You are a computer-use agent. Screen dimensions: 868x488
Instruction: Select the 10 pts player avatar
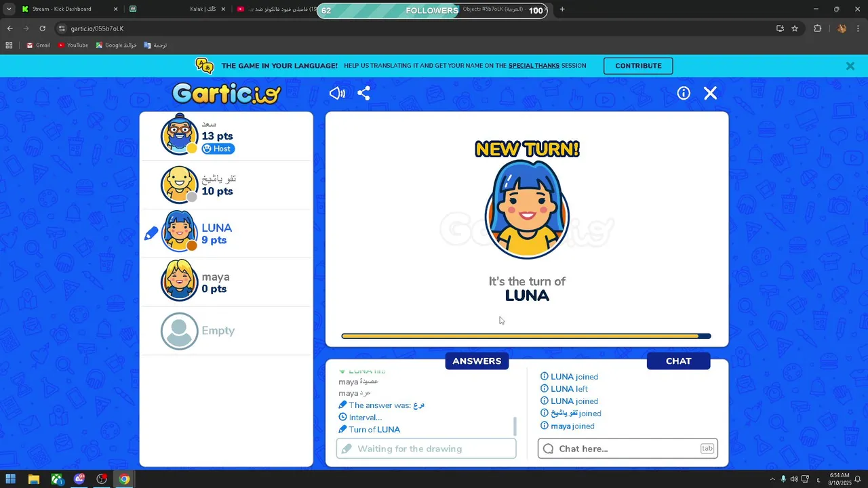(179, 184)
